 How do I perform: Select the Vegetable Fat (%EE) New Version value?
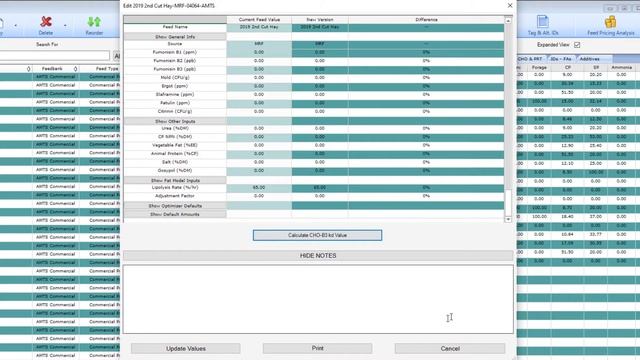click(x=320, y=145)
